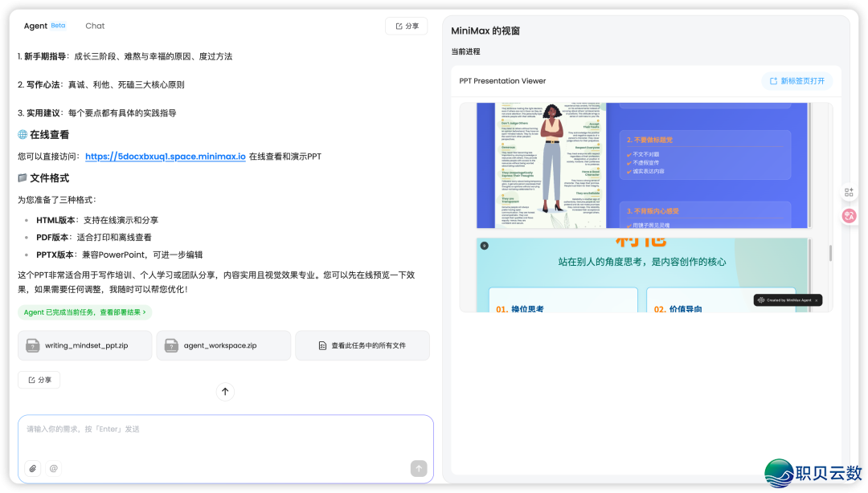
Task: Open the 5docxbxuq1.space.minimax.io link
Action: [165, 157]
